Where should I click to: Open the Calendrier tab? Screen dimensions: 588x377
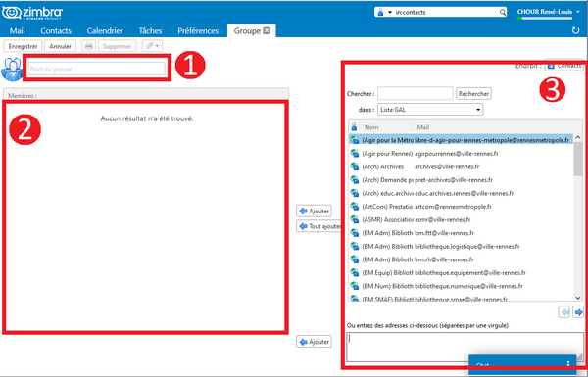[x=105, y=30]
